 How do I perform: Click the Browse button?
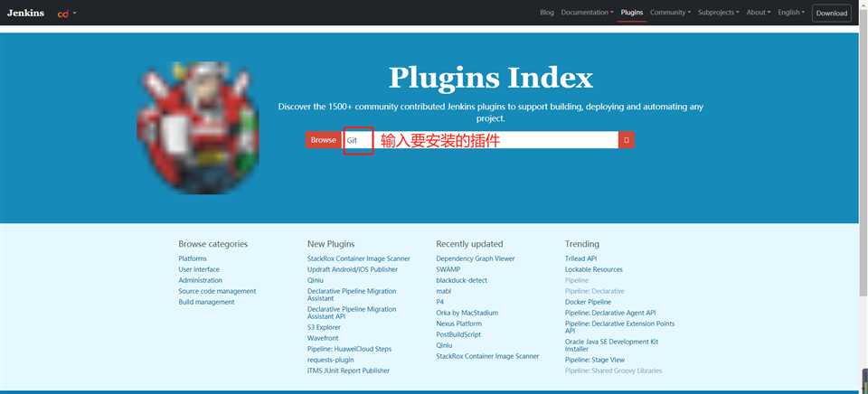324,140
